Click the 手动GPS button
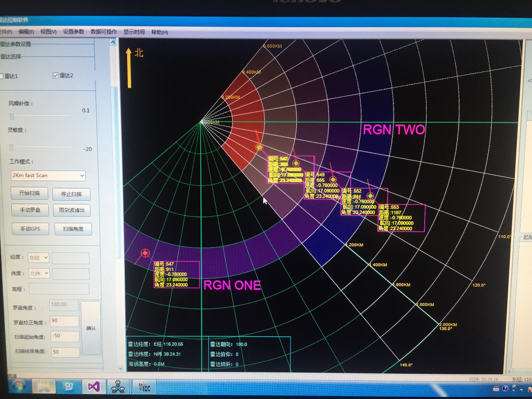This screenshot has width=532, height=399. pos(30,229)
